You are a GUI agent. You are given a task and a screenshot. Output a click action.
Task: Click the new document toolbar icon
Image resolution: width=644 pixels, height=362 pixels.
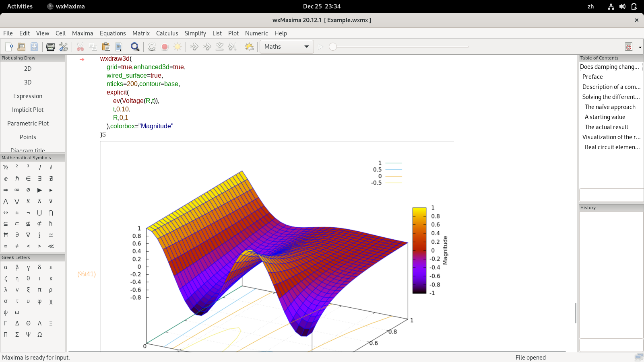coord(9,47)
